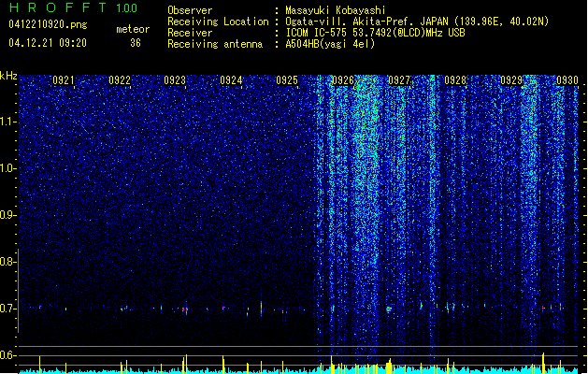Click the 'meteor' label
This screenshot has height=374, width=588.
tap(133, 29)
